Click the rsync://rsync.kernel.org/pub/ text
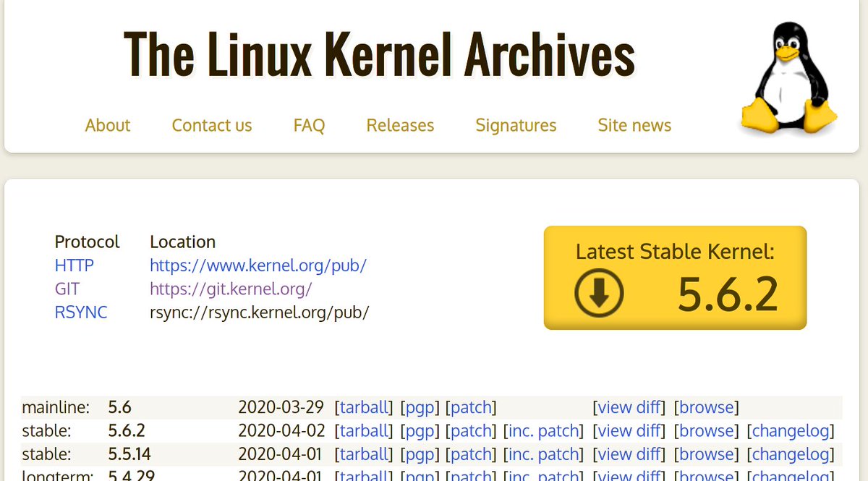Image resolution: width=868 pixels, height=481 pixels. click(260, 313)
